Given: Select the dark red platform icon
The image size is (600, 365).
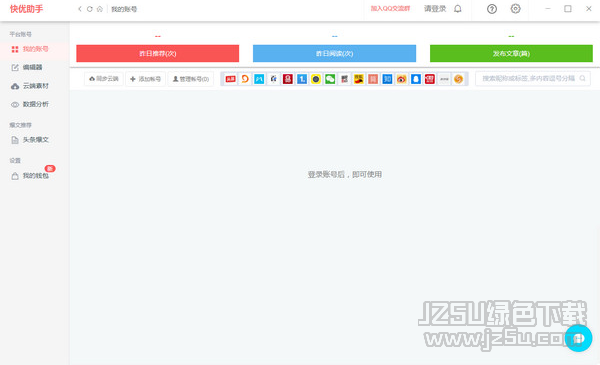Looking at the screenshot, I should [287, 79].
